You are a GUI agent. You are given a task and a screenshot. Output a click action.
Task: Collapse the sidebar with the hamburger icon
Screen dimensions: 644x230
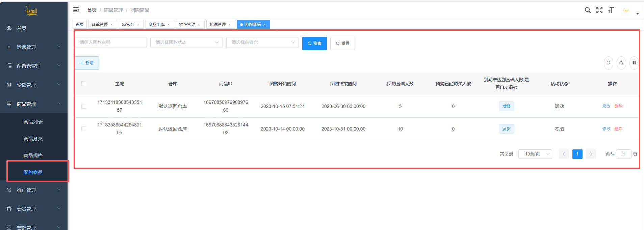[x=76, y=10]
